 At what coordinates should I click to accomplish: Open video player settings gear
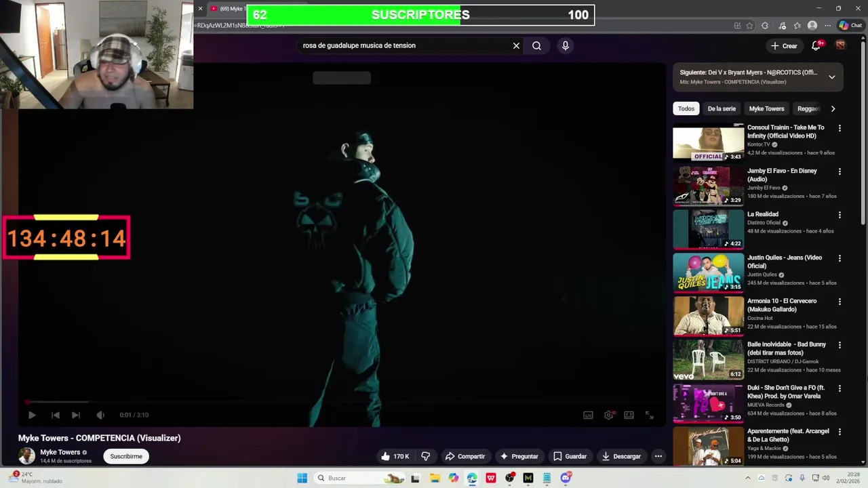coord(609,415)
